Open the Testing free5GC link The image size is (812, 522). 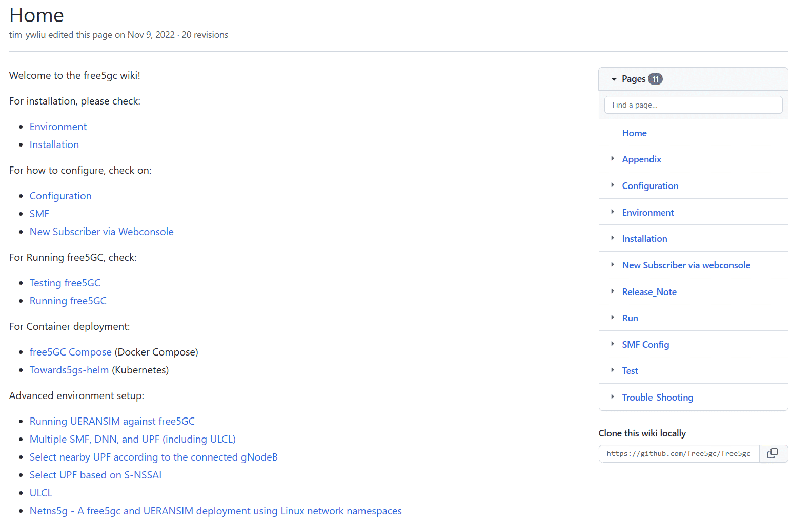pyautogui.click(x=65, y=283)
